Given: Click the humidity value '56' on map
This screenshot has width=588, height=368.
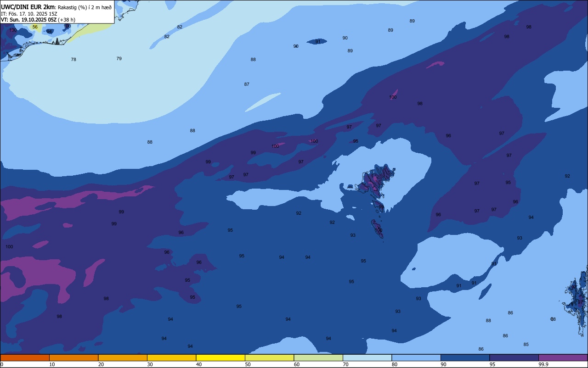Looking at the screenshot, I should (35, 27).
